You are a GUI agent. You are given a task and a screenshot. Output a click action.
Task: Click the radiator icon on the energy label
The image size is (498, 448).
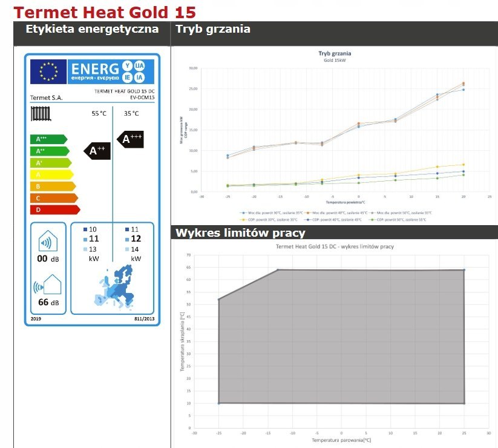[41, 114]
